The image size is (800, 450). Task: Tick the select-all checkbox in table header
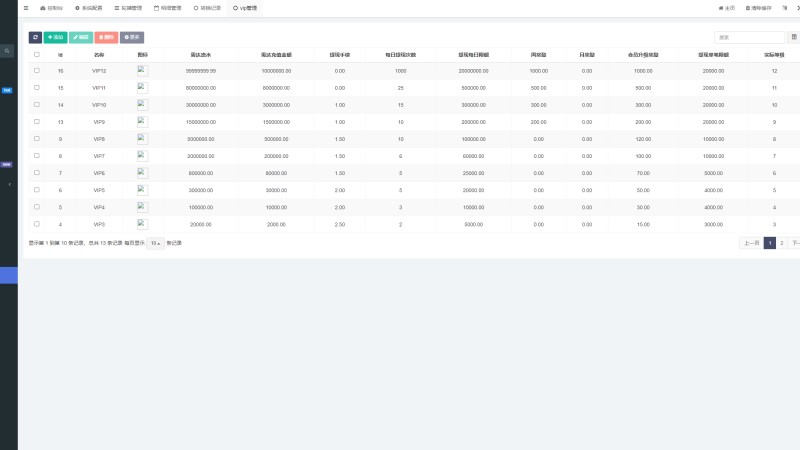click(x=37, y=55)
